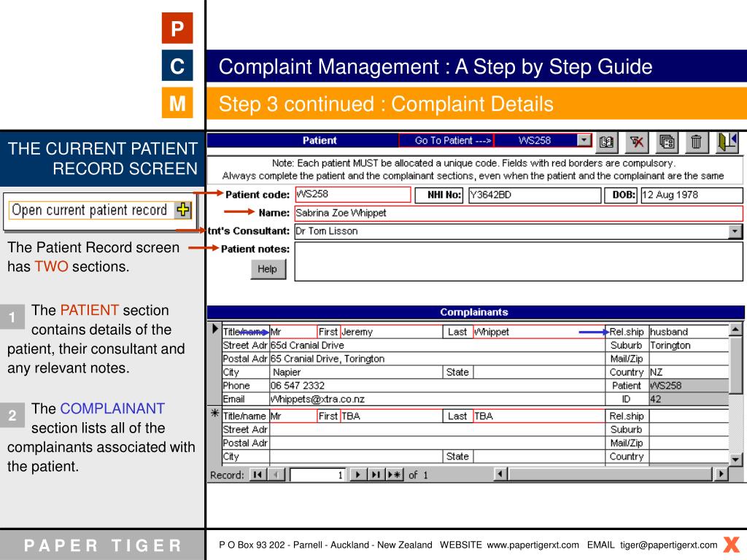Click the exit door icon
This screenshot has width=747, height=560.
click(727, 142)
